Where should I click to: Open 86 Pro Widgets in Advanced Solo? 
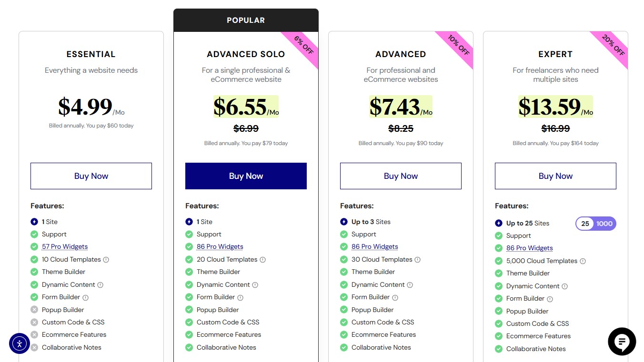pos(220,246)
